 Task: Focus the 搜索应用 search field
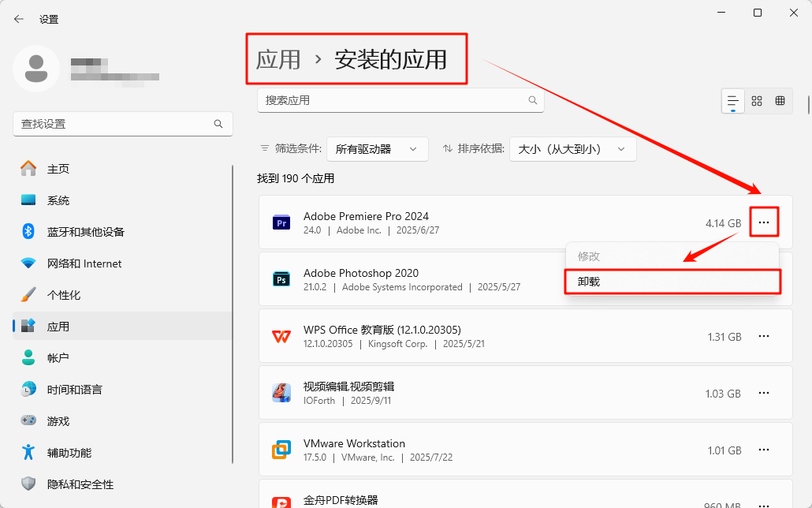(x=400, y=100)
